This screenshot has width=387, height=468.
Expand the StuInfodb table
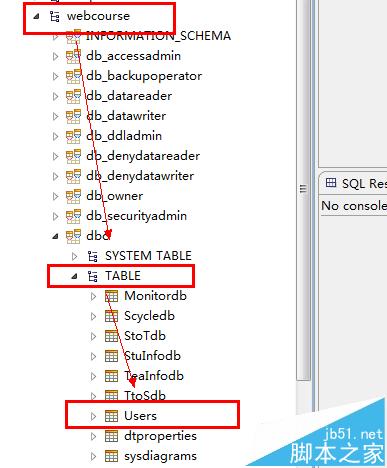[x=94, y=356]
